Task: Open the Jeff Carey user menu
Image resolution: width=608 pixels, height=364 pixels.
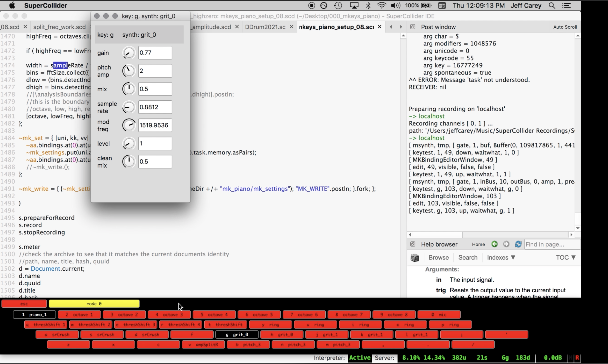Action: 526,5
